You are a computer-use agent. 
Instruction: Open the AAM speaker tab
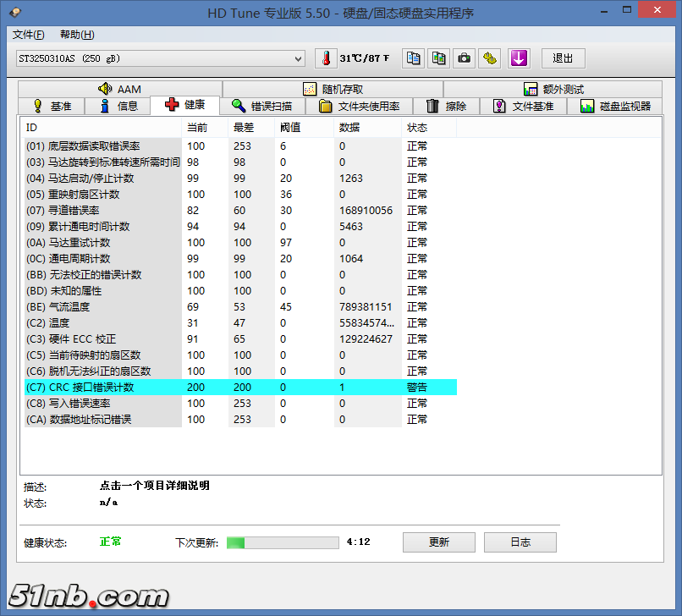119,89
